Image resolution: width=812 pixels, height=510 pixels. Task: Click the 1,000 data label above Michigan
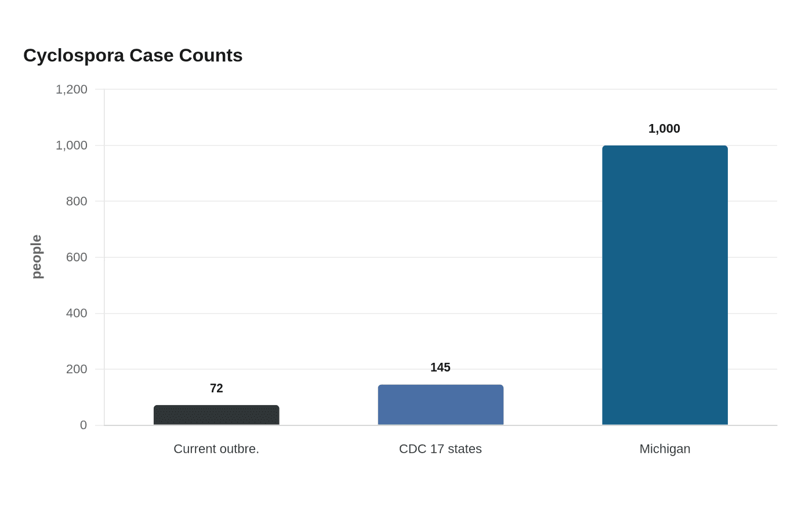pos(664,129)
